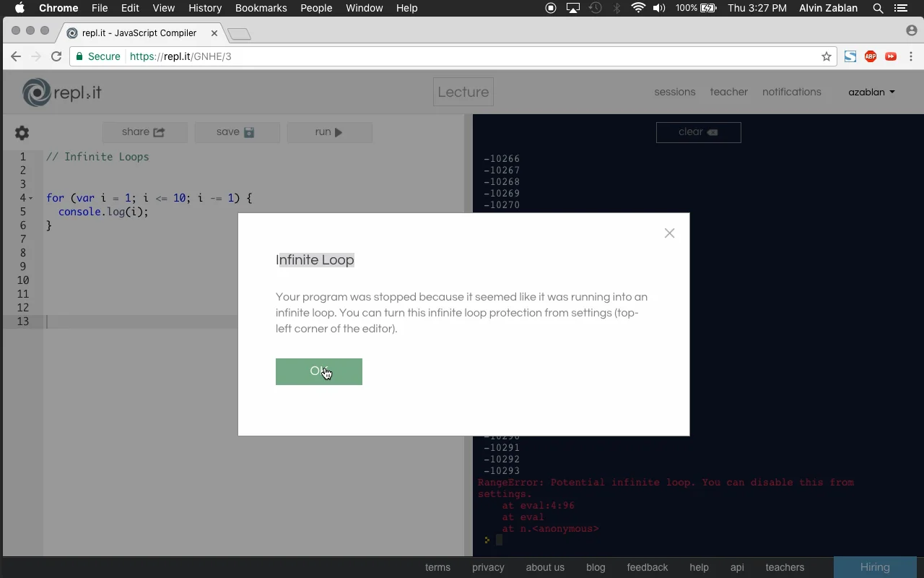Click the Hiring button in footer

click(875, 567)
